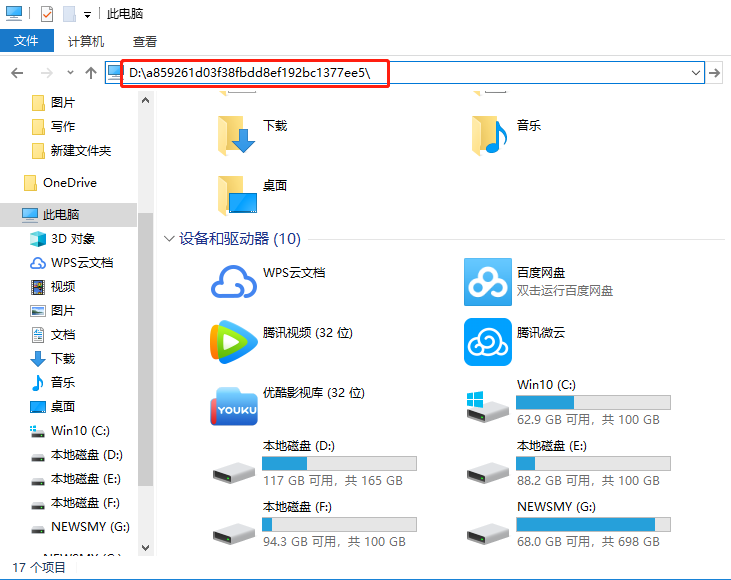Collapse the 设备和驱动器 group
Screen dimensions: 731x580
168,239
